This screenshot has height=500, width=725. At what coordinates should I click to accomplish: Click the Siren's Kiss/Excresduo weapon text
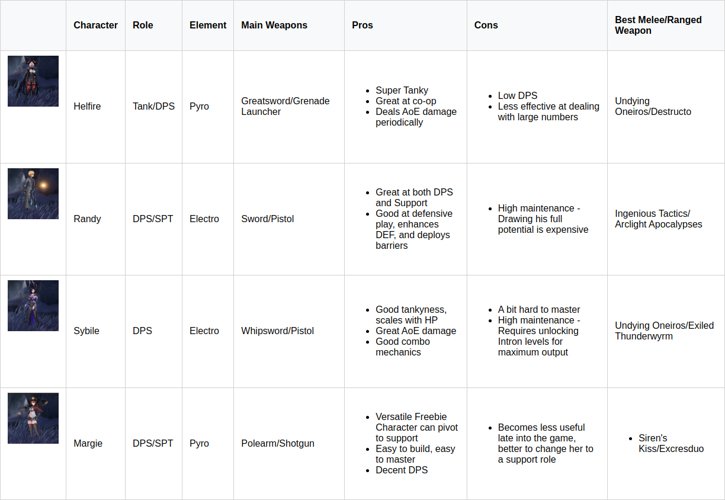click(671, 443)
